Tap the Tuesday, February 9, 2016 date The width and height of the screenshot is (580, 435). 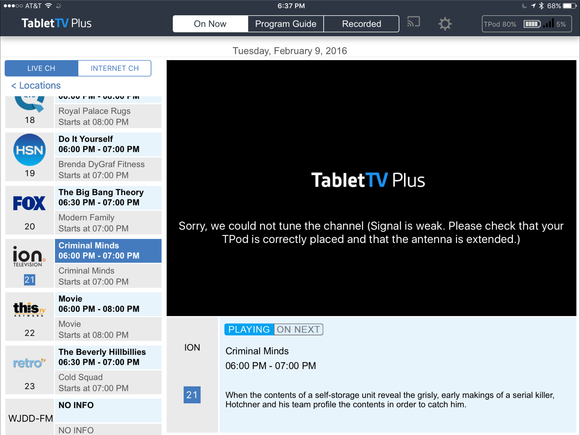290,51
